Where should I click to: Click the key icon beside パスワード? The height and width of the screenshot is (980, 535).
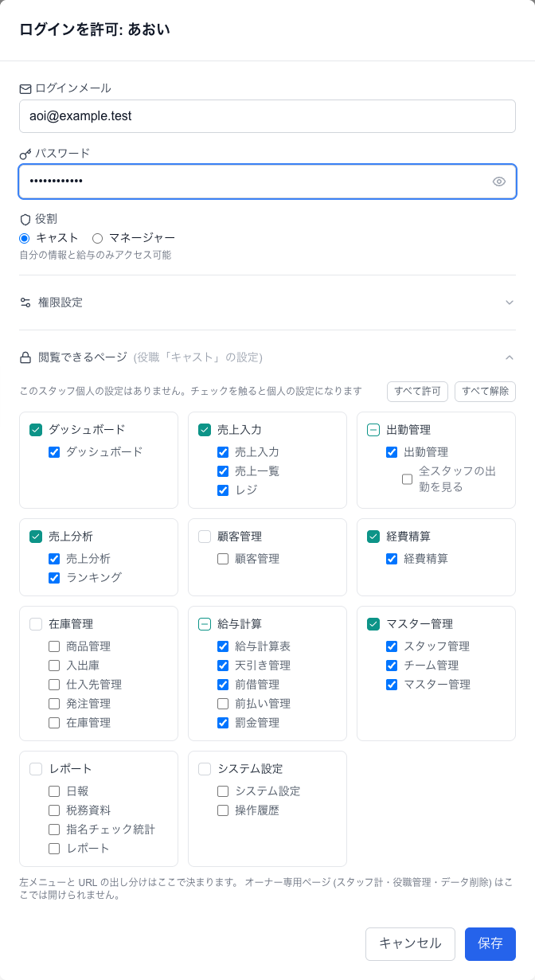(25, 154)
